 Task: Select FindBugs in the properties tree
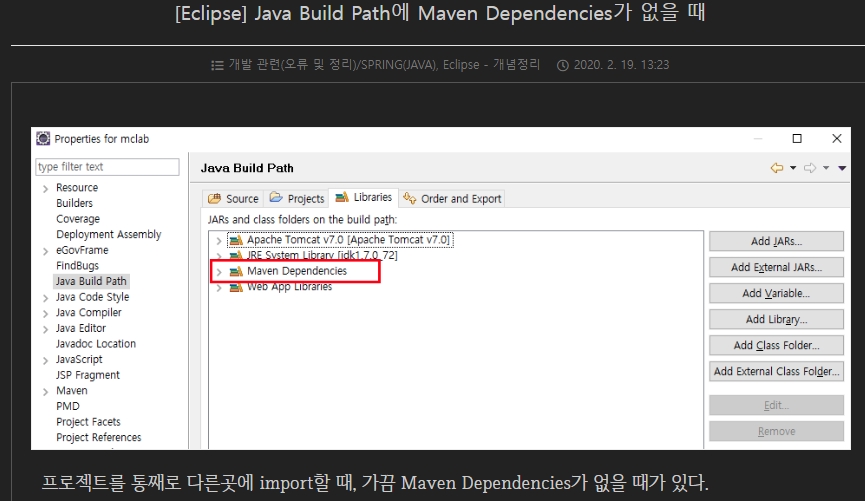click(x=77, y=265)
